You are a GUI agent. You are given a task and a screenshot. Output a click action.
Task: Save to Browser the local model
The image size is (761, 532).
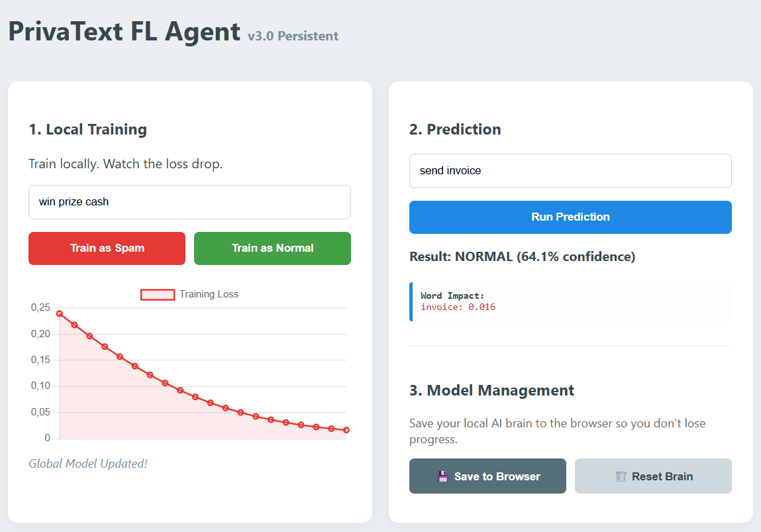[x=487, y=476]
